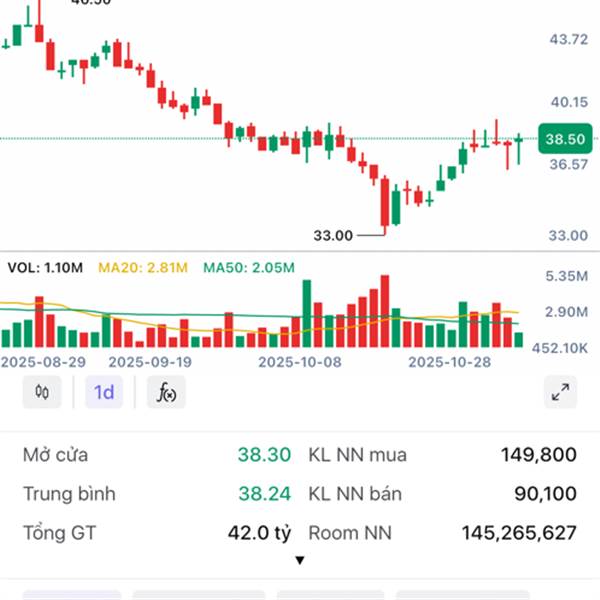Click the 33.00 low price annotation
Screen dimensions: 600x600
[333, 235]
